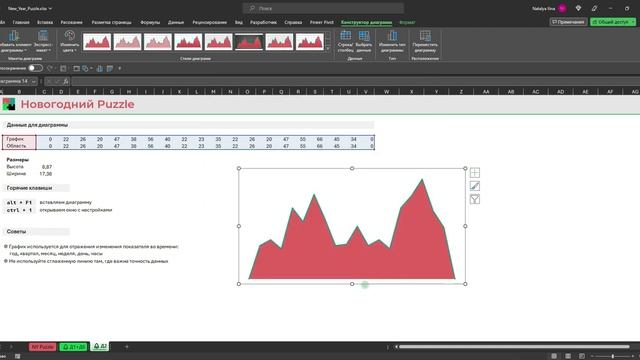Open the Формат ribbon tab
Image resolution: width=640 pixels, height=360 pixels.
click(x=407, y=22)
